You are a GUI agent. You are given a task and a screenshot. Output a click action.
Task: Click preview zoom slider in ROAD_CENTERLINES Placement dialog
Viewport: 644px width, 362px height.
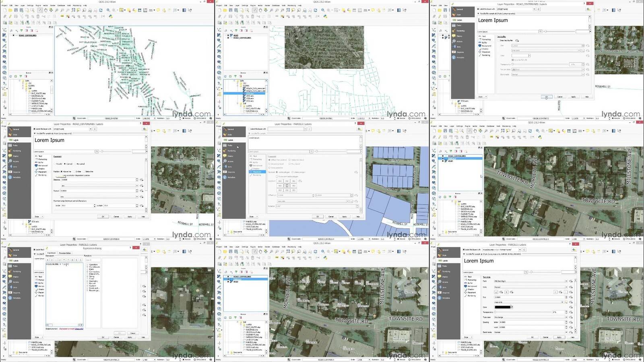tap(116, 151)
